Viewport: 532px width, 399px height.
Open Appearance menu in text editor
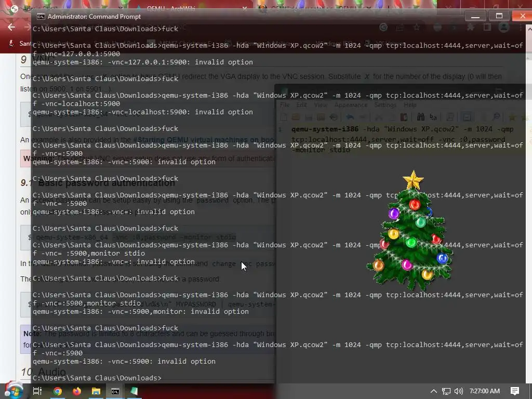[x=351, y=105]
